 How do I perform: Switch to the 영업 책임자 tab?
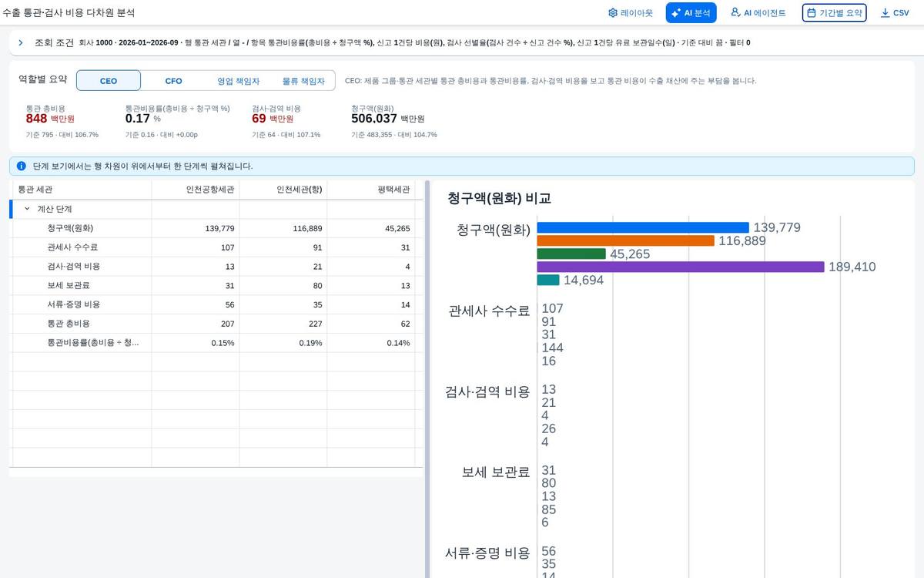click(x=238, y=81)
